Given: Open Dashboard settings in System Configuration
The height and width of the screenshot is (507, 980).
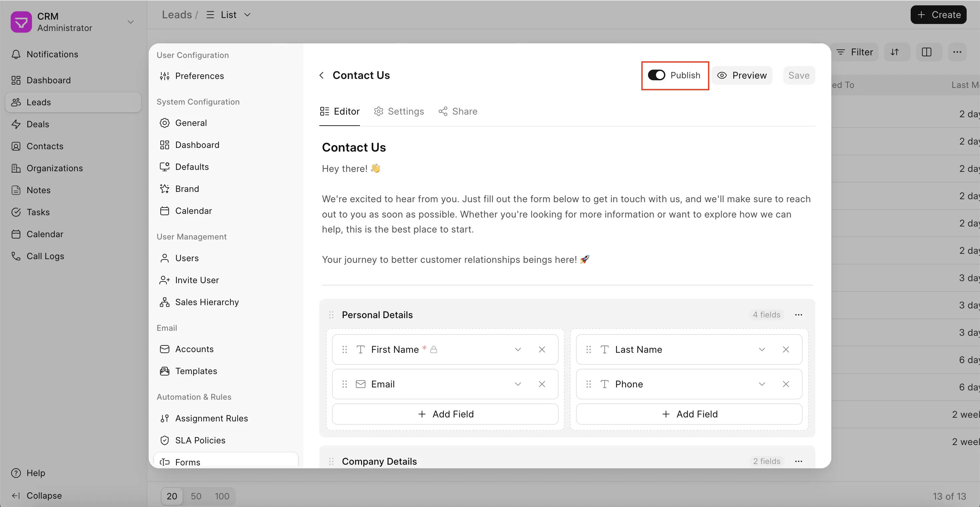Looking at the screenshot, I should (x=226, y=145).
